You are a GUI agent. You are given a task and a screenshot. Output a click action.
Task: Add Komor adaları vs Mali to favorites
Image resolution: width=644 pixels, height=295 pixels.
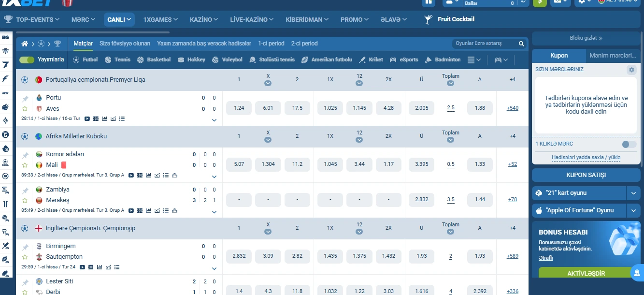tap(25, 165)
